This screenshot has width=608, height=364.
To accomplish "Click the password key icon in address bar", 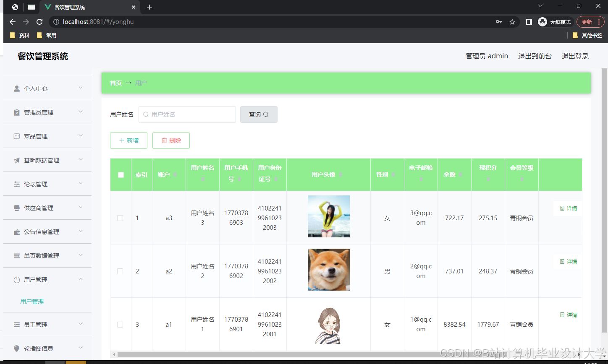I will [x=499, y=22].
